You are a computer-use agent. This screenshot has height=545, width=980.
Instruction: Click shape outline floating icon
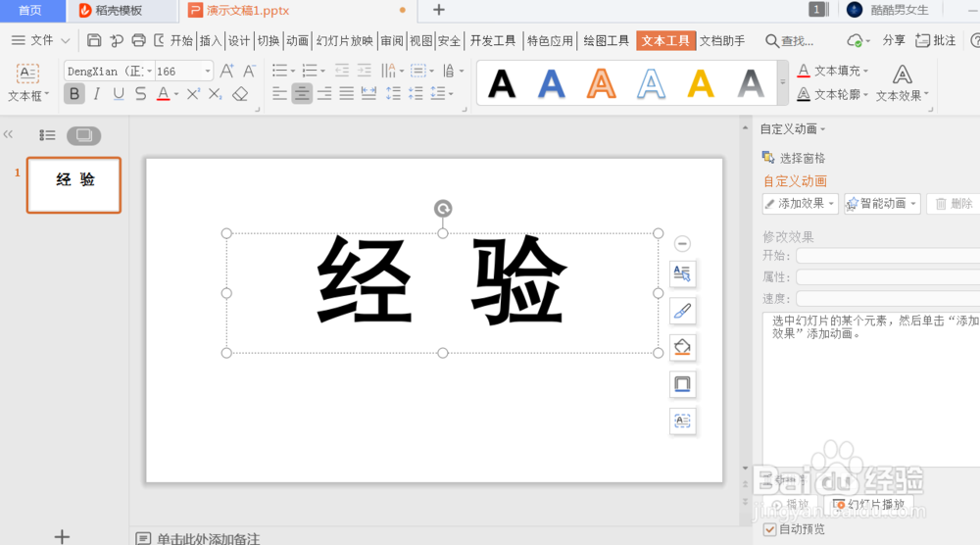tap(682, 383)
